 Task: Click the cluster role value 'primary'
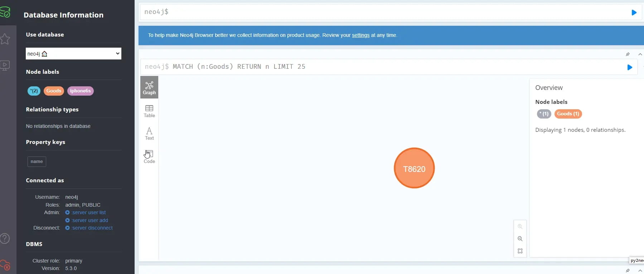pos(74,261)
